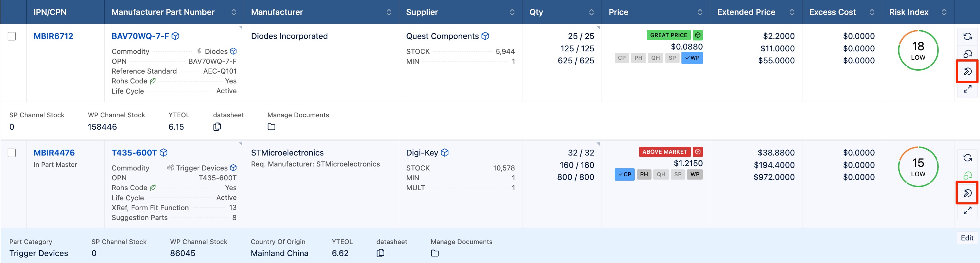Open the MBIR4476 part link
The height and width of the screenshot is (263, 980).
(54, 153)
